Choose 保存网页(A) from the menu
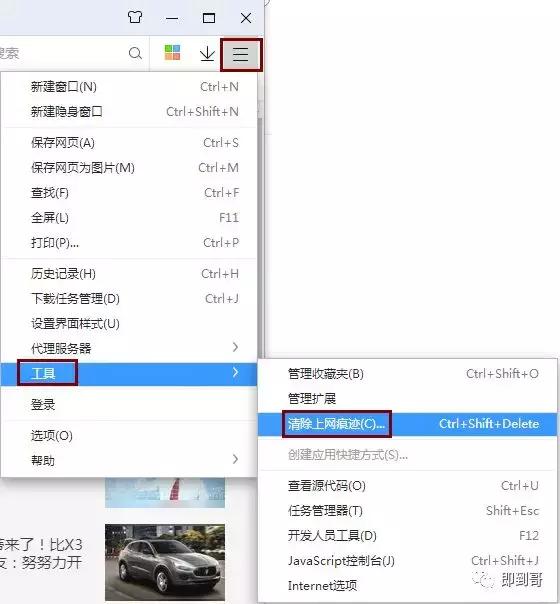This screenshot has width=560, height=604. tap(129, 143)
